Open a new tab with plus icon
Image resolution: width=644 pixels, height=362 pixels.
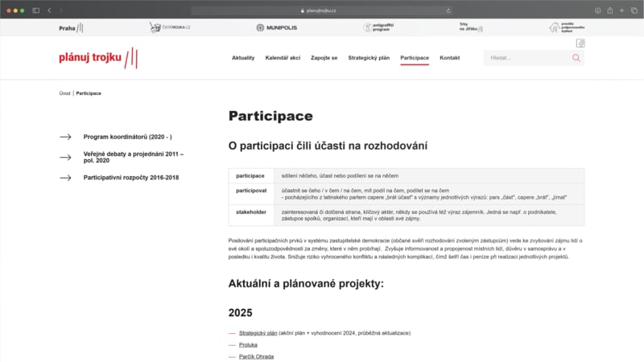click(x=621, y=10)
